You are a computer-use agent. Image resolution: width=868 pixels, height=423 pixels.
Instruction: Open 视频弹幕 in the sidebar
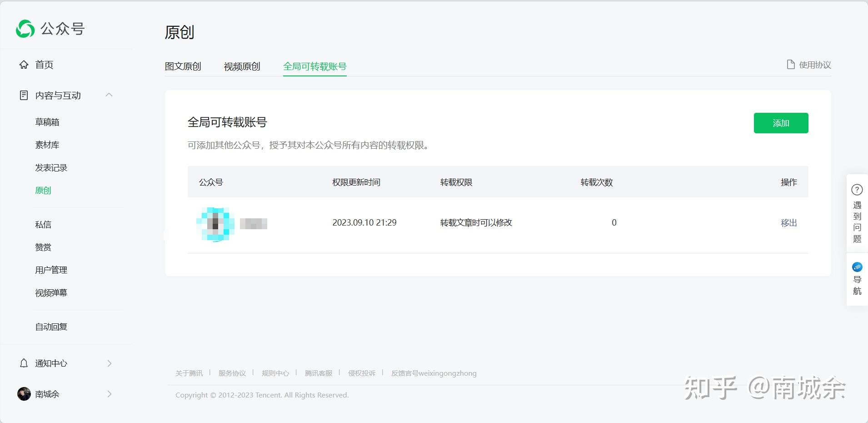pos(51,292)
